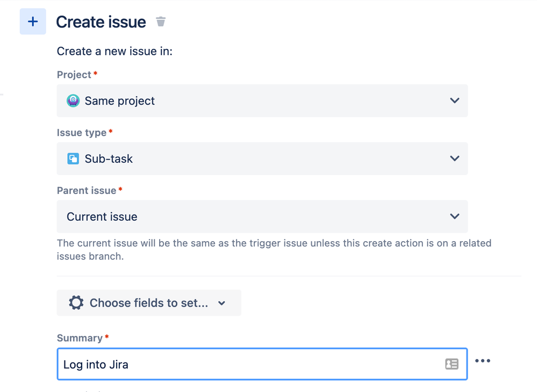Click the Same project avatar icon
The height and width of the screenshot is (392, 537).
click(73, 101)
